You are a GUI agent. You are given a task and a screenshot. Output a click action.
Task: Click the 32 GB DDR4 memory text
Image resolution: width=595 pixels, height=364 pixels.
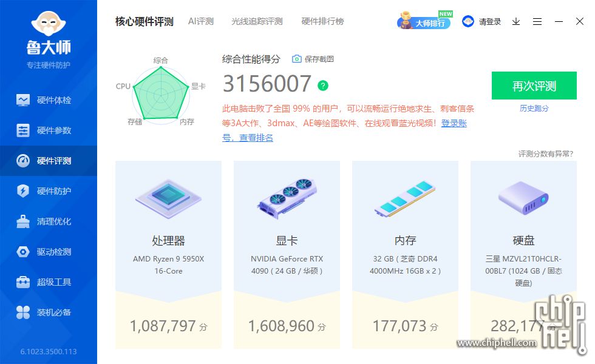click(406, 265)
